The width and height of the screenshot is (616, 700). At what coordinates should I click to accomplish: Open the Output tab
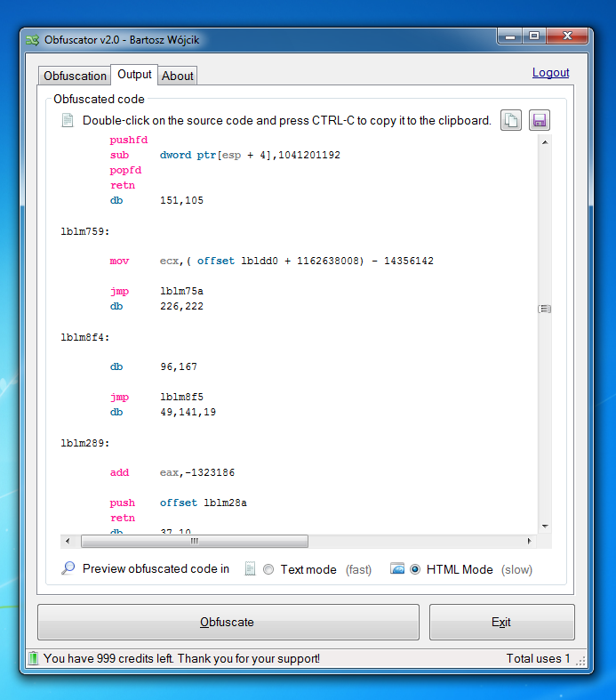134,74
